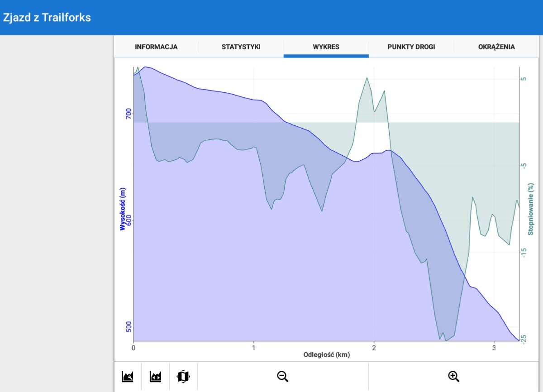
Task: Switch to the INFORMACJA tab
Action: click(x=156, y=47)
